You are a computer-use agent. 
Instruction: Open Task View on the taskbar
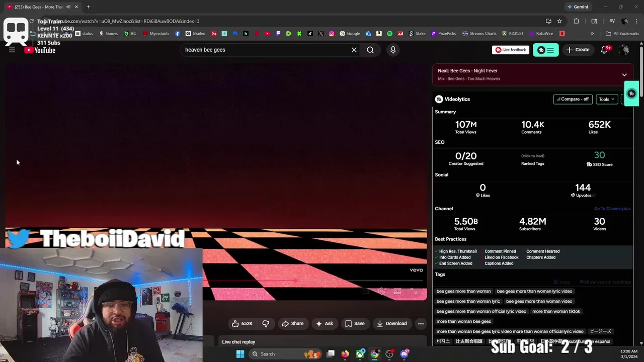tap(331, 354)
